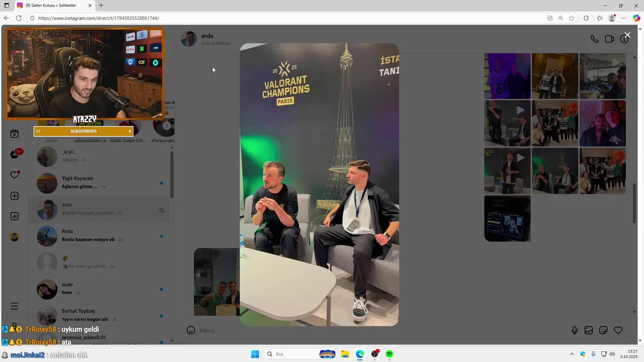Start an audio call with arda
The width and height of the screenshot is (644, 362).
click(x=595, y=39)
